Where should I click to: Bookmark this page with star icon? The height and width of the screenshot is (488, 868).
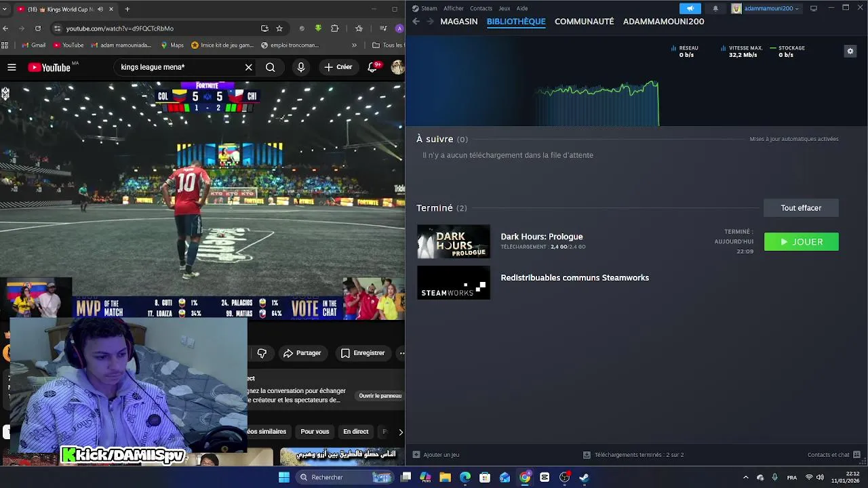click(x=279, y=28)
